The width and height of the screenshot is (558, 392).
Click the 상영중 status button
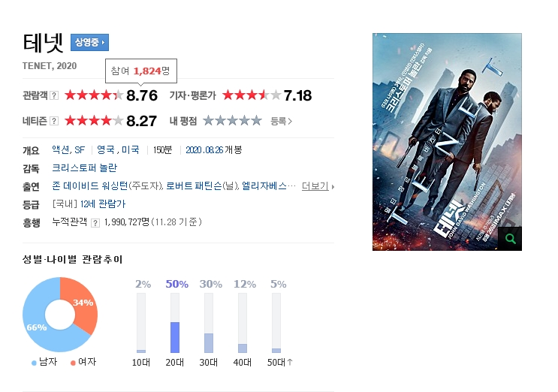coord(89,42)
